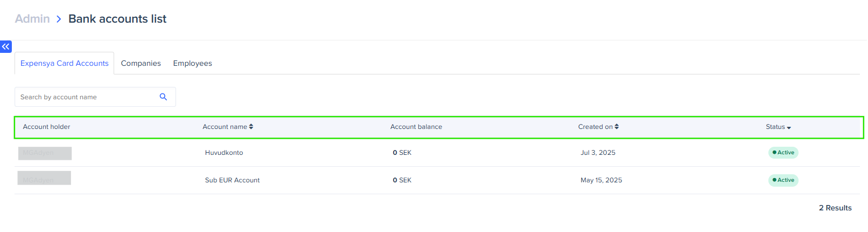Click the Account holder column header

point(46,127)
